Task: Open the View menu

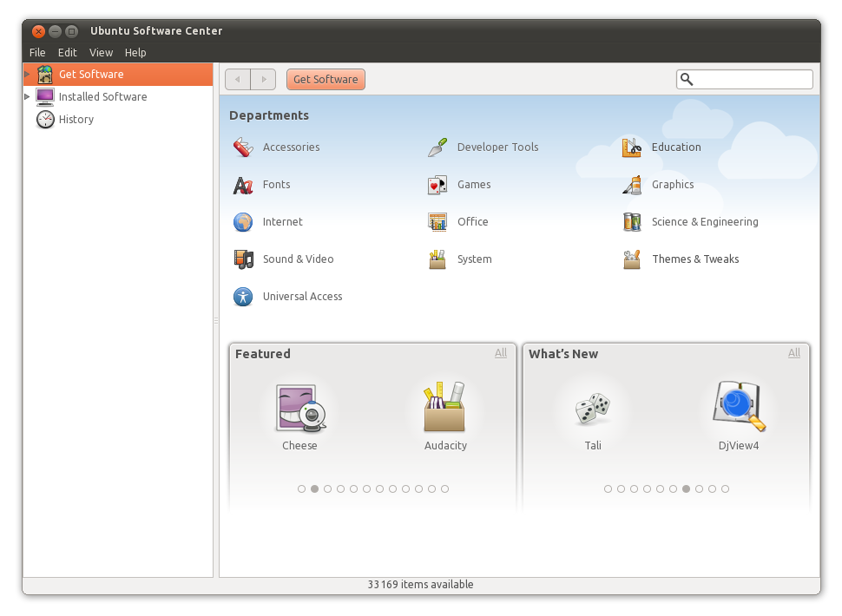Action: [101, 53]
